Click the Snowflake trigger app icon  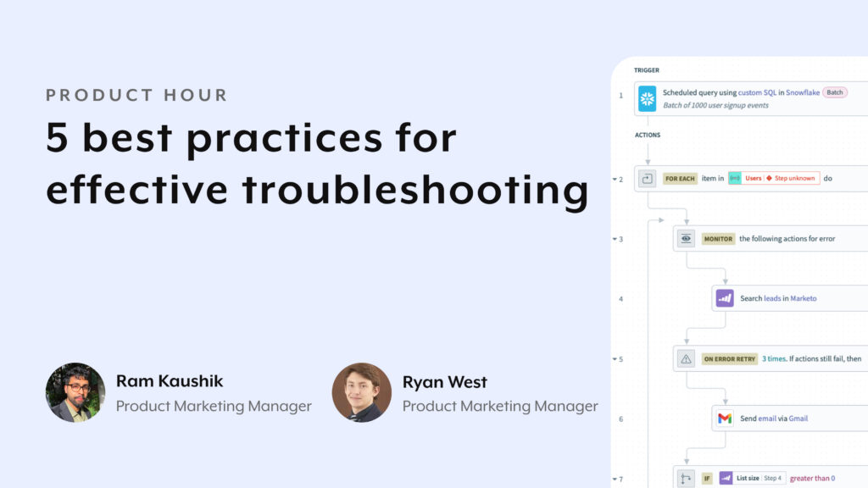point(647,98)
